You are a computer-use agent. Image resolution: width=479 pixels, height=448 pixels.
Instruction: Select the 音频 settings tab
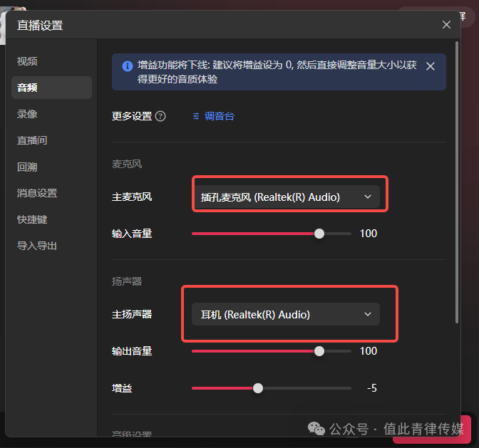click(x=51, y=88)
